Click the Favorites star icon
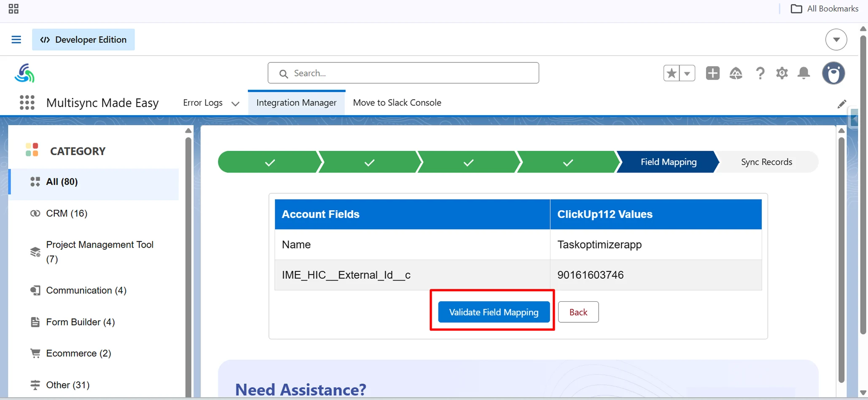Screen dimensions: 868x400 tap(671, 73)
